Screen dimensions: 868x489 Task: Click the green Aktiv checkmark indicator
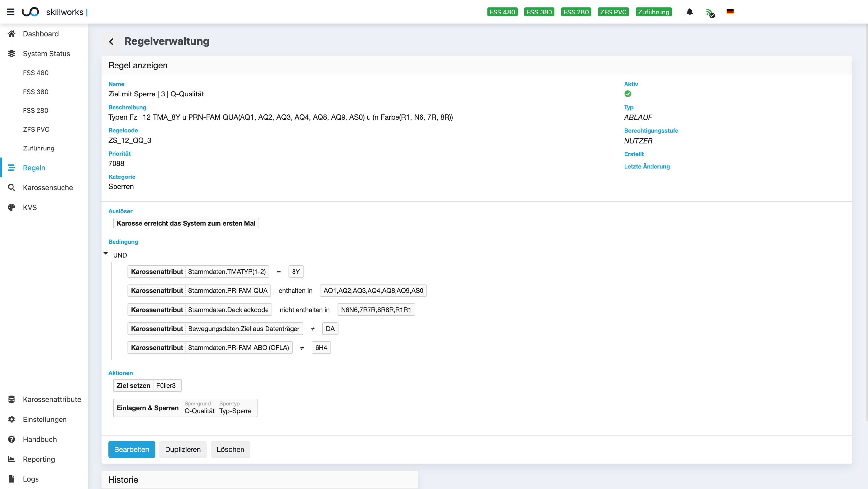pyautogui.click(x=627, y=94)
